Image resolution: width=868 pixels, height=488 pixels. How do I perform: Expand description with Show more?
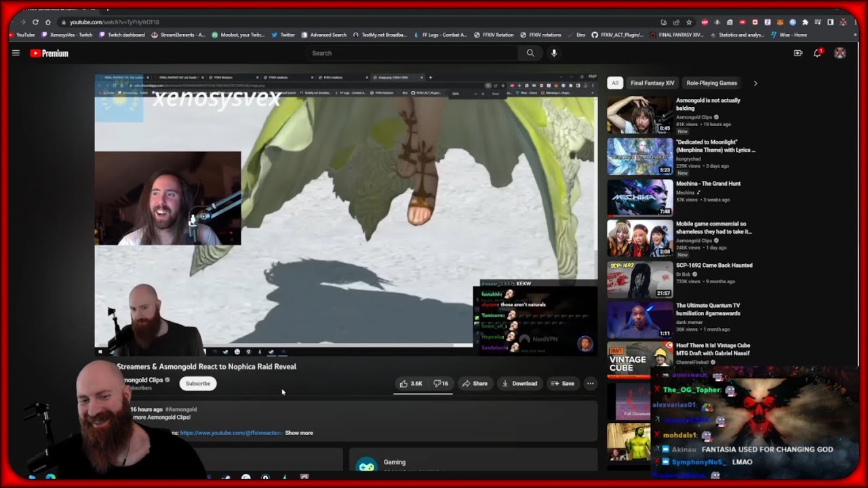coord(299,433)
